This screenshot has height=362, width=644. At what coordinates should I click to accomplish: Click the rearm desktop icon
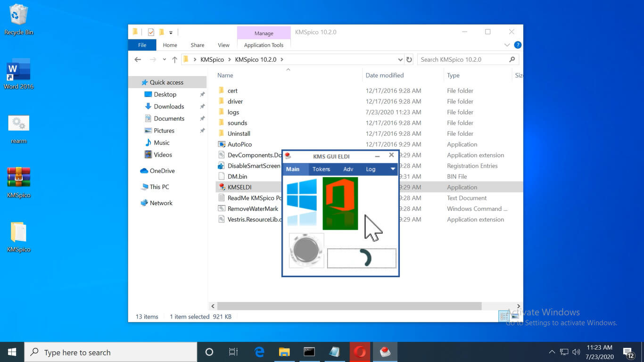(19, 129)
